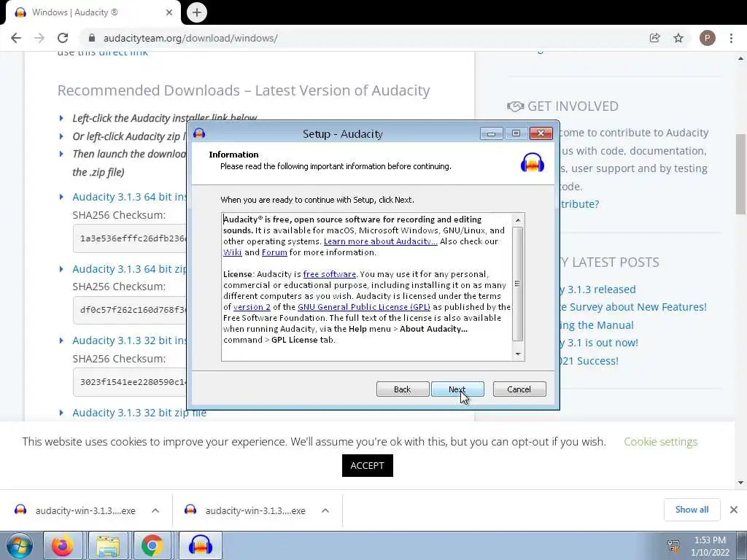747x560 pixels.
Task: Open the 'free software' link in license text
Action: (x=329, y=274)
